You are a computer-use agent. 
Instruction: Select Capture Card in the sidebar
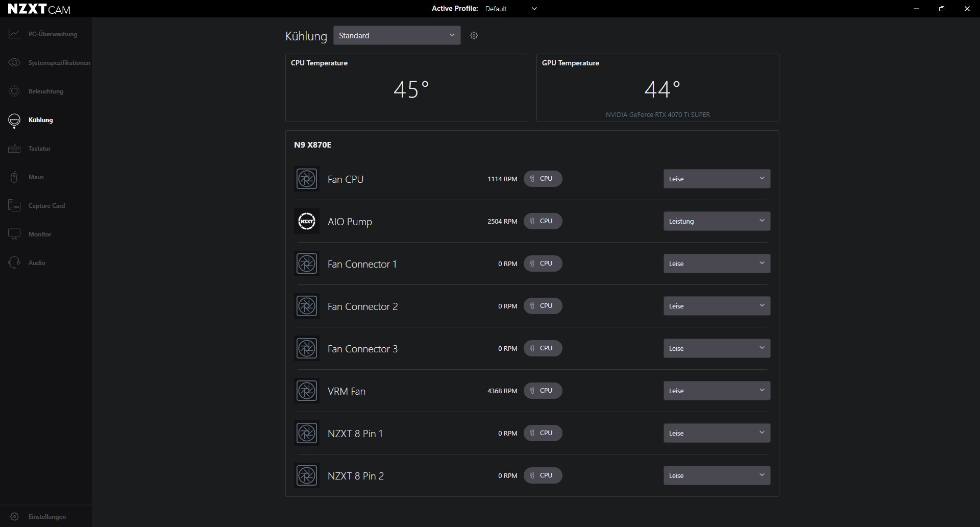46,206
